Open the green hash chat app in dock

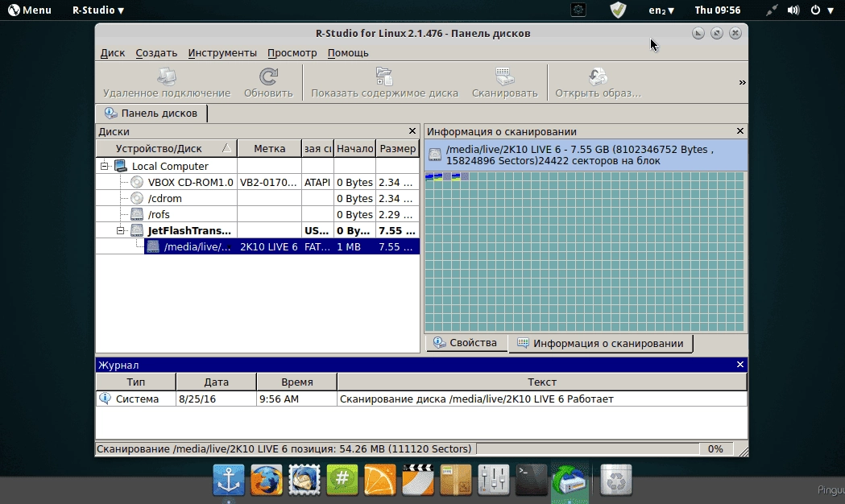(342, 480)
